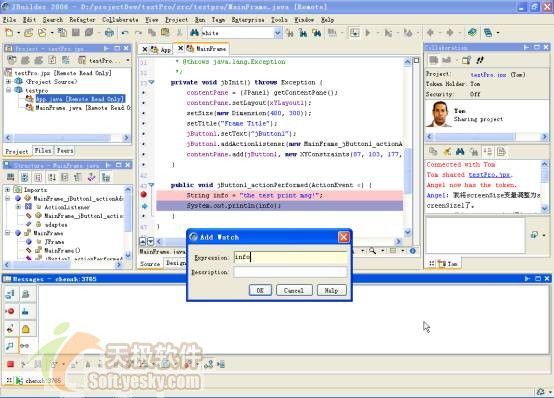Viewport: 554px width, 398px height.
Task: Toggle first filter button in Structure pane toolbar
Action: click(x=11, y=177)
